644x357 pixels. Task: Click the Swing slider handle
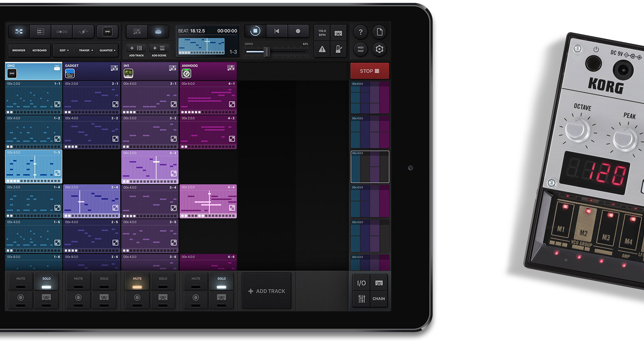(x=266, y=52)
